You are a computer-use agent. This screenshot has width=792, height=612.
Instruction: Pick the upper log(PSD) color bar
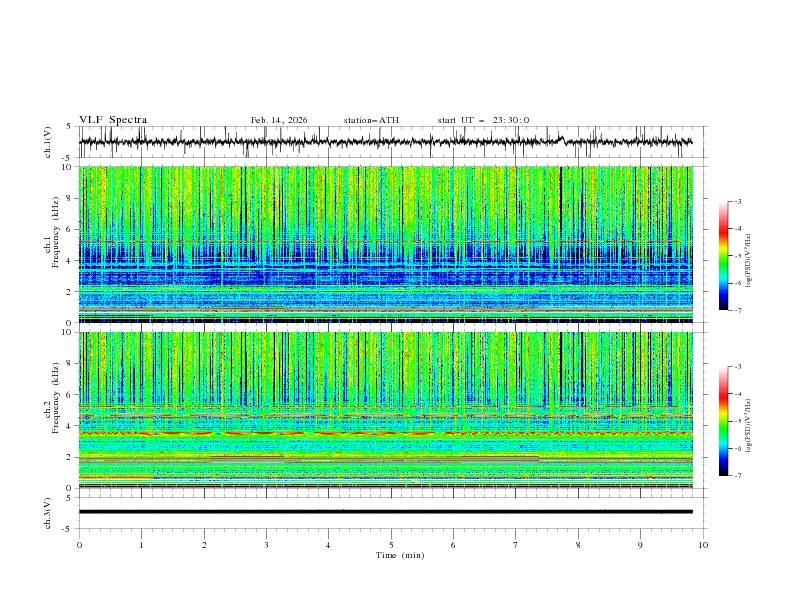click(x=723, y=256)
